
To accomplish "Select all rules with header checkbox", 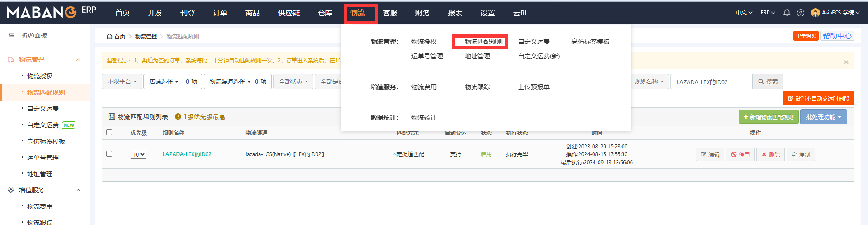I will click(109, 133).
